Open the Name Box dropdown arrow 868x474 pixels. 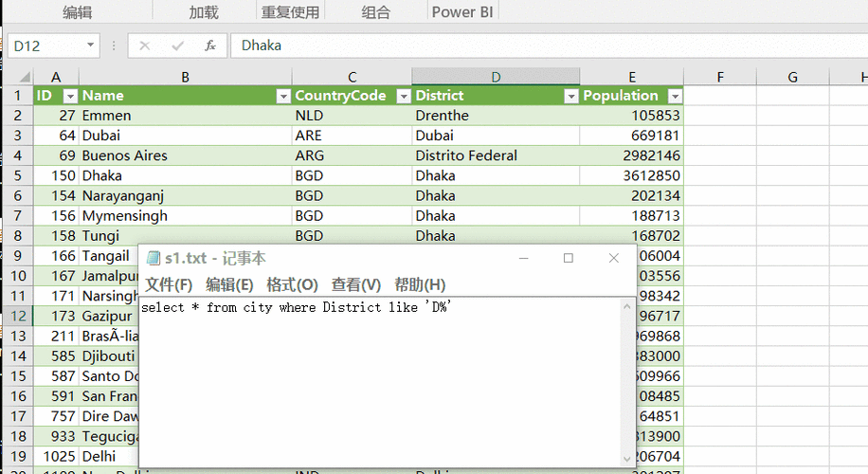(x=90, y=45)
